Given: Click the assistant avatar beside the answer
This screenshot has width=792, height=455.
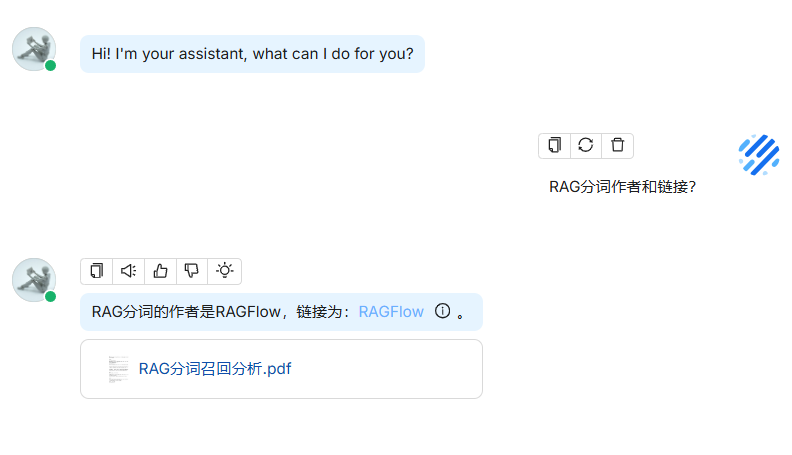Looking at the screenshot, I should 34,280.
